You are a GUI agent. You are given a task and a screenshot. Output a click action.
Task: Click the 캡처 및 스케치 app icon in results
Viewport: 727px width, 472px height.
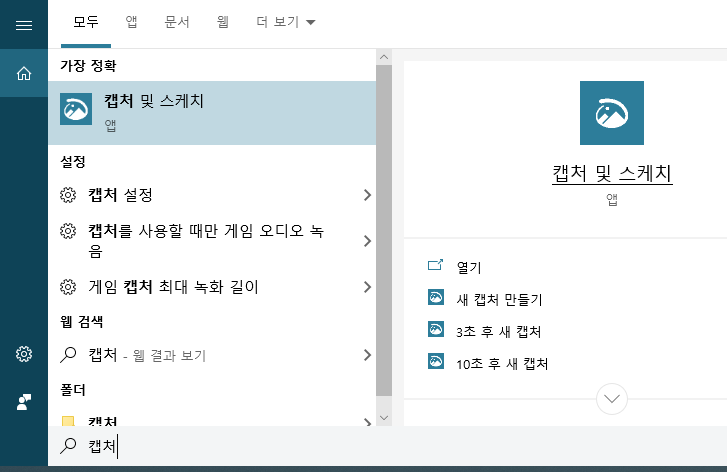(x=76, y=109)
